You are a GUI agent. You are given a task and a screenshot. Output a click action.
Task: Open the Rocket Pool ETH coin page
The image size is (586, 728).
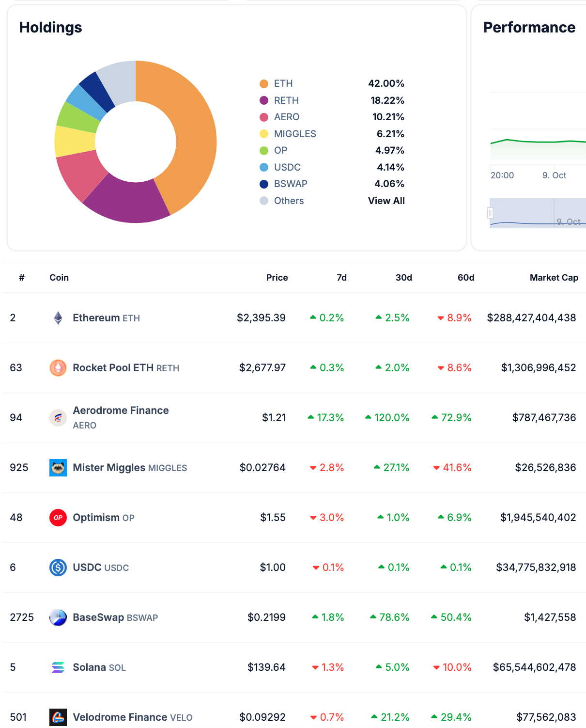coord(126,368)
